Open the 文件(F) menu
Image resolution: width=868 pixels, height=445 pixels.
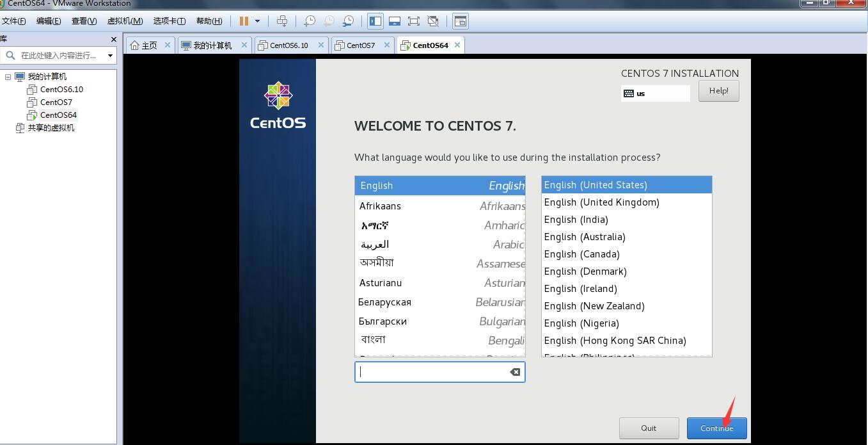[13, 21]
